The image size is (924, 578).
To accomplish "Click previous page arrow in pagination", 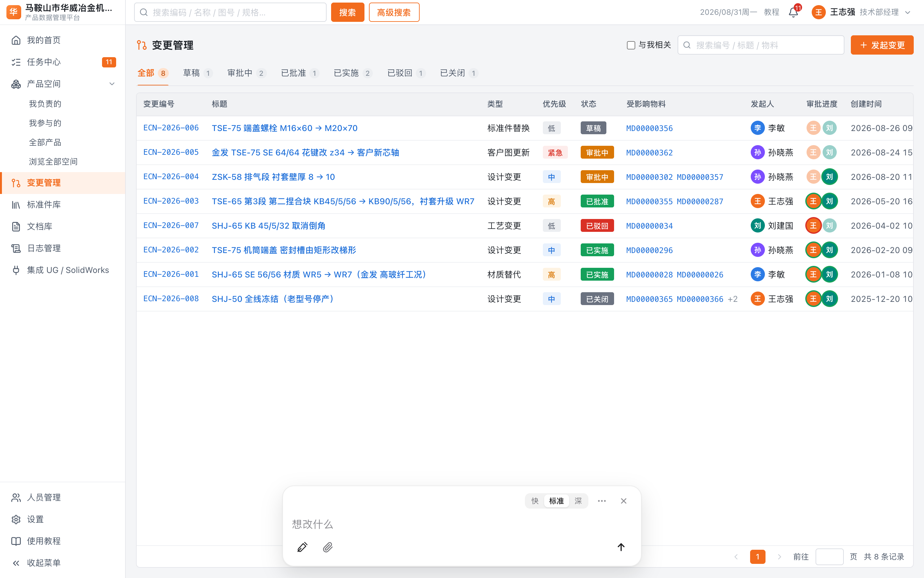I will coord(736,556).
